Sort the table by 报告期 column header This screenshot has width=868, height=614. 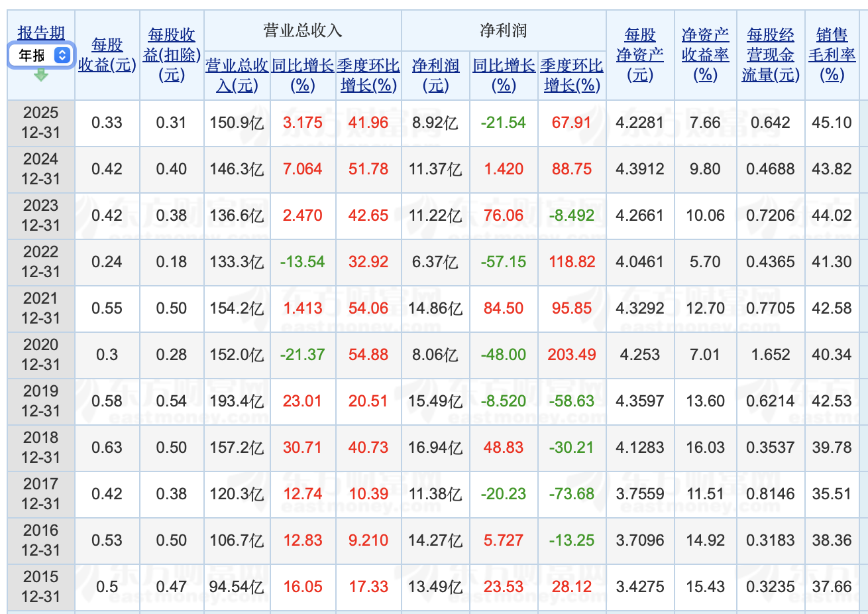click(39, 32)
